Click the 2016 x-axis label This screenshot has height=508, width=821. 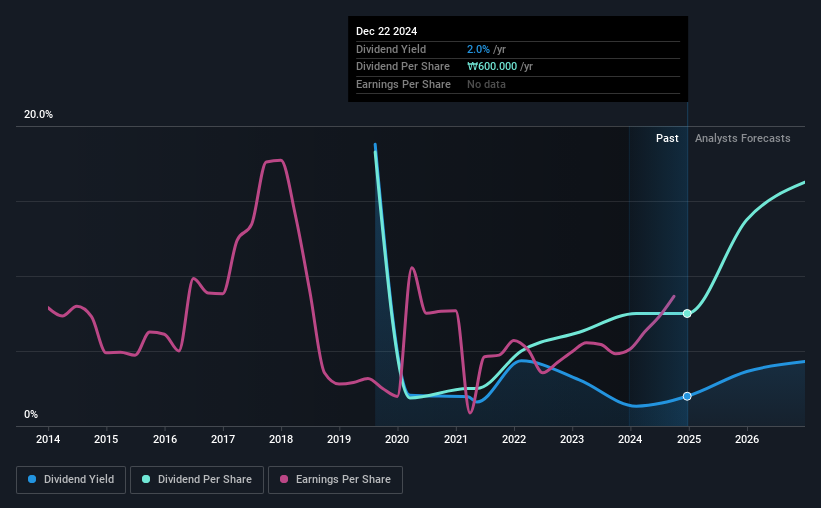click(x=165, y=439)
